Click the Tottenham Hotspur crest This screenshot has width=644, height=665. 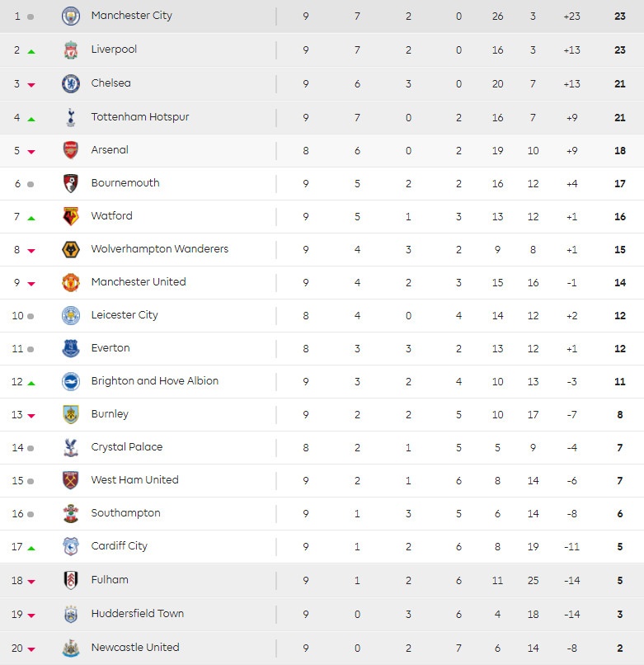point(71,117)
